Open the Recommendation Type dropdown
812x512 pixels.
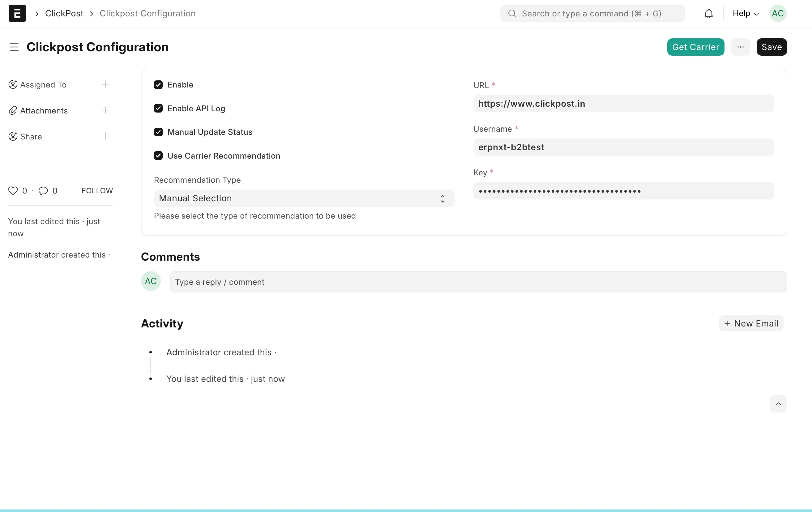[304, 198]
